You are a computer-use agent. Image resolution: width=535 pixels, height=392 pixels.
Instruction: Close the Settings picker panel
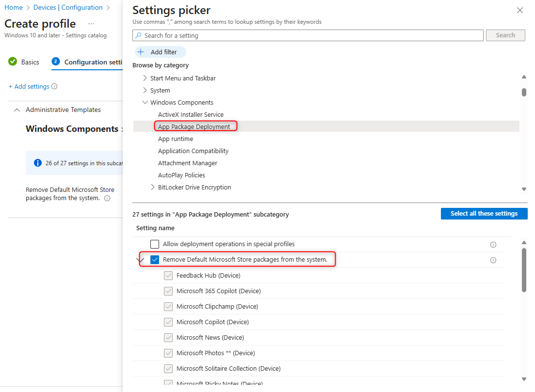pyautogui.click(x=520, y=10)
